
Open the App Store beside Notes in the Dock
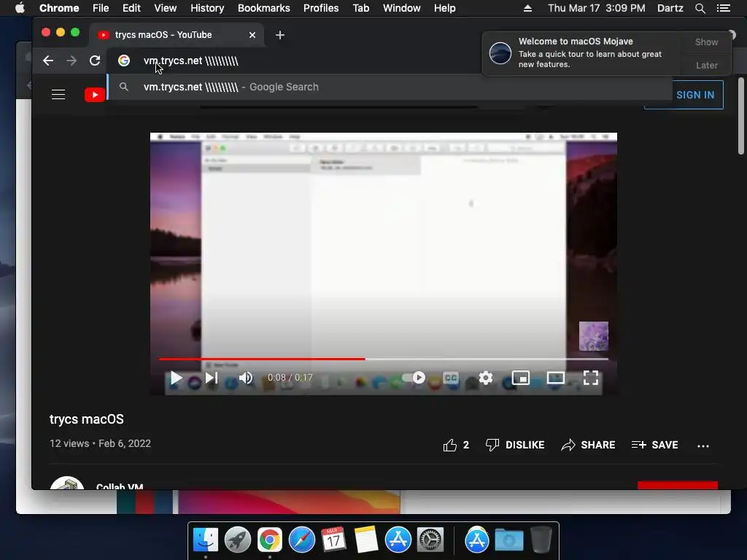[x=398, y=540]
